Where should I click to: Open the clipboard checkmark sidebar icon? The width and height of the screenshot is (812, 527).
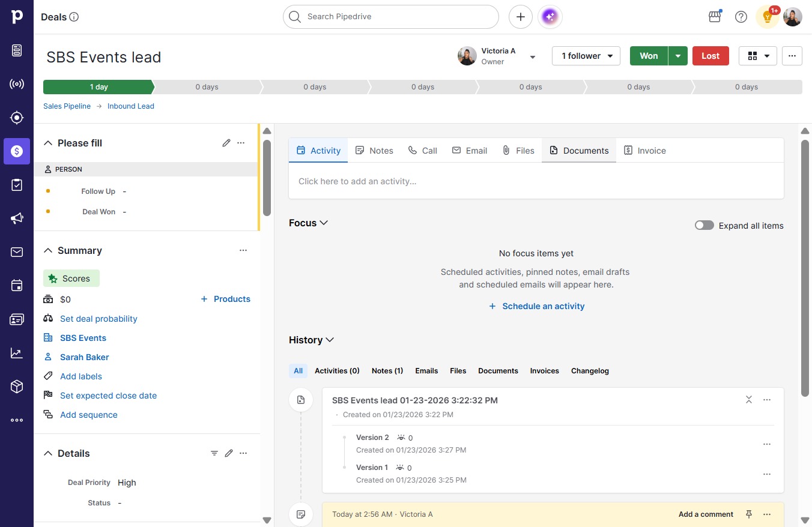coord(17,185)
